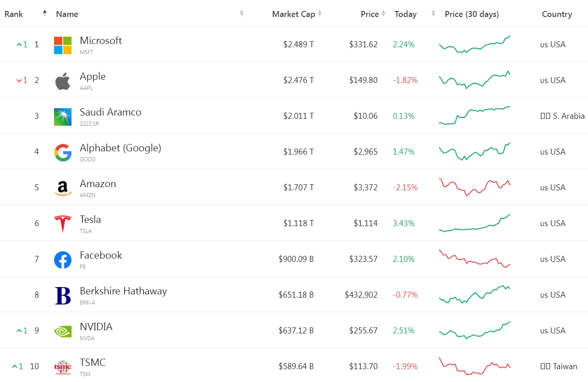588x382 pixels.
Task: Click Facebook's red 30-day price chart
Action: (475, 259)
